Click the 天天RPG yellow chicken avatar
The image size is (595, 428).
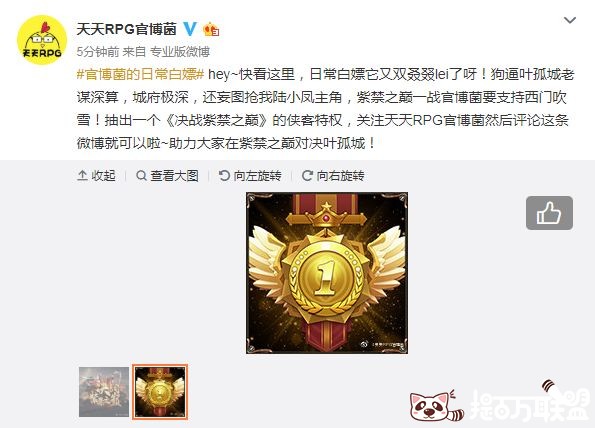[42, 40]
